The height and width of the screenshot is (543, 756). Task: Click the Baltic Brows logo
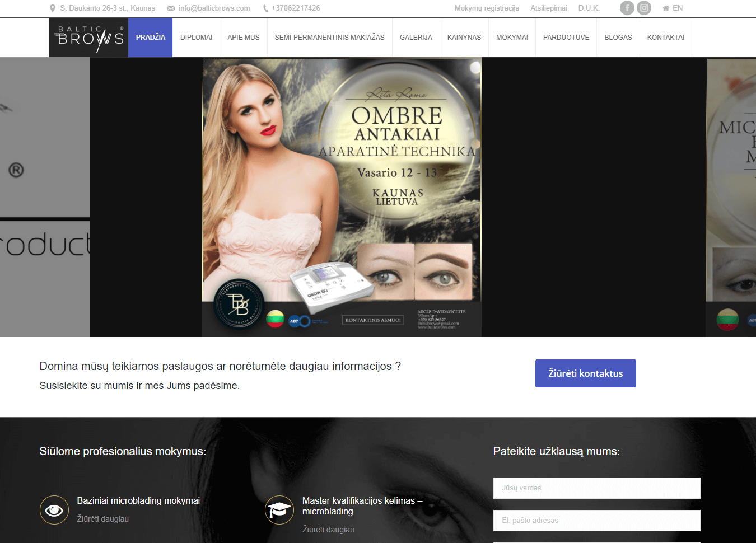(x=88, y=38)
